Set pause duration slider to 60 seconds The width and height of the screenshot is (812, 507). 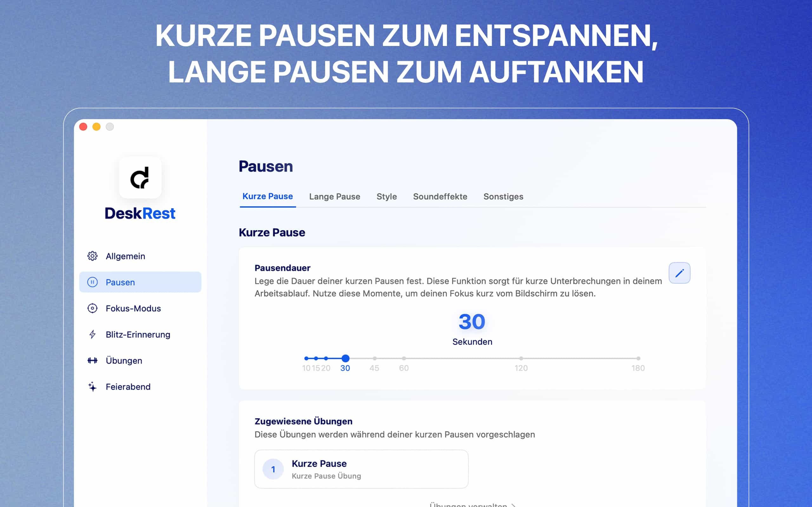[x=404, y=358]
